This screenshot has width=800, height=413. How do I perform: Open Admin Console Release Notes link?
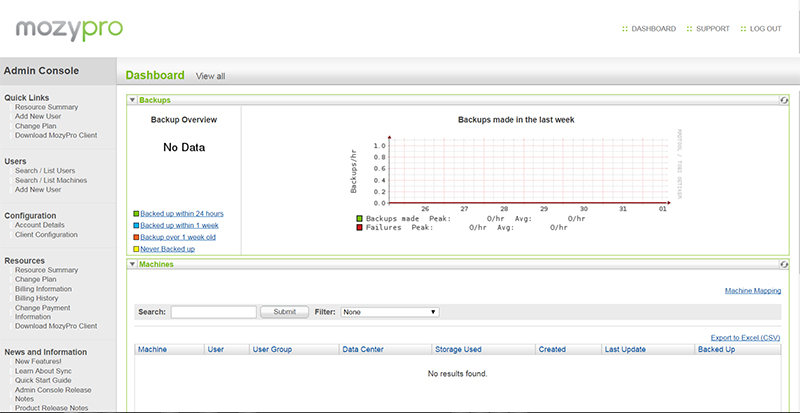point(53,395)
